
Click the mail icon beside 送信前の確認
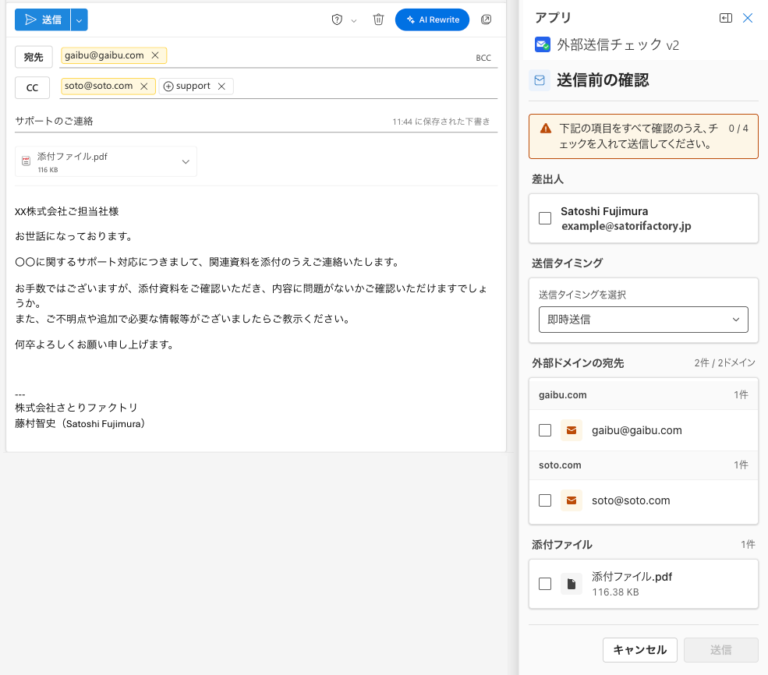pyautogui.click(x=539, y=80)
